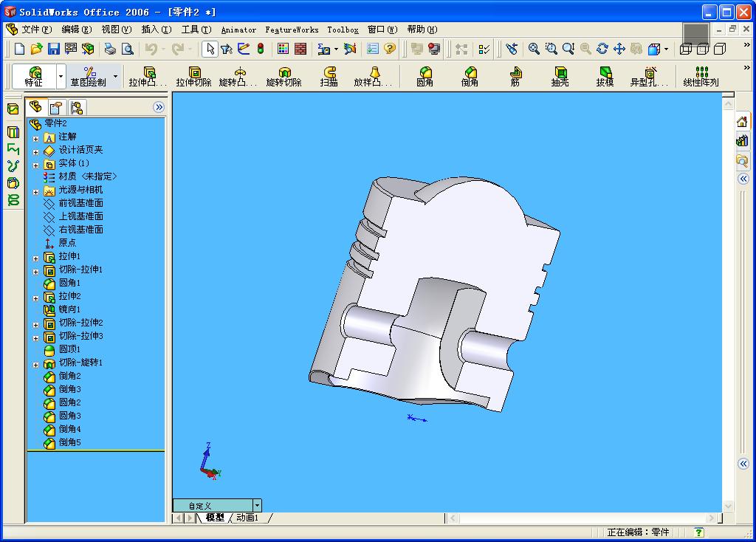Expand the 注解 tree node
756x542 pixels.
point(35,138)
